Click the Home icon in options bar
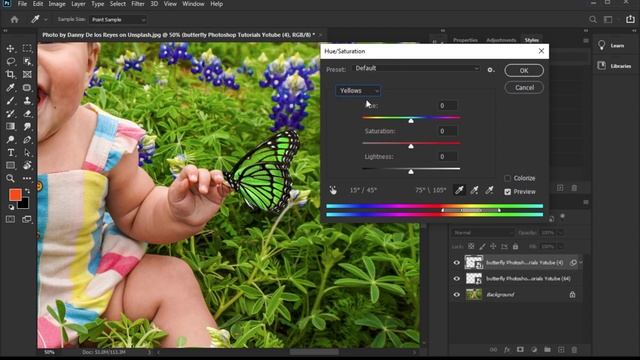The height and width of the screenshot is (360, 640). 15,20
